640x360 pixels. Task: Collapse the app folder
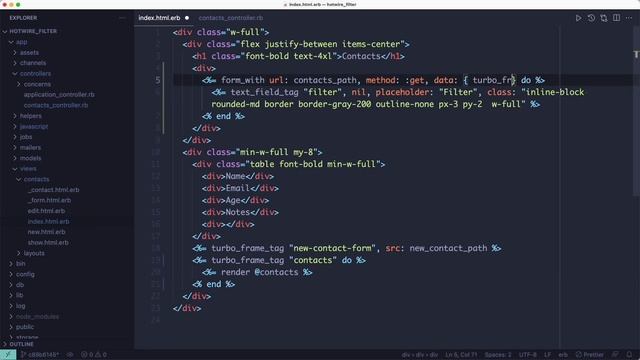pos(22,42)
